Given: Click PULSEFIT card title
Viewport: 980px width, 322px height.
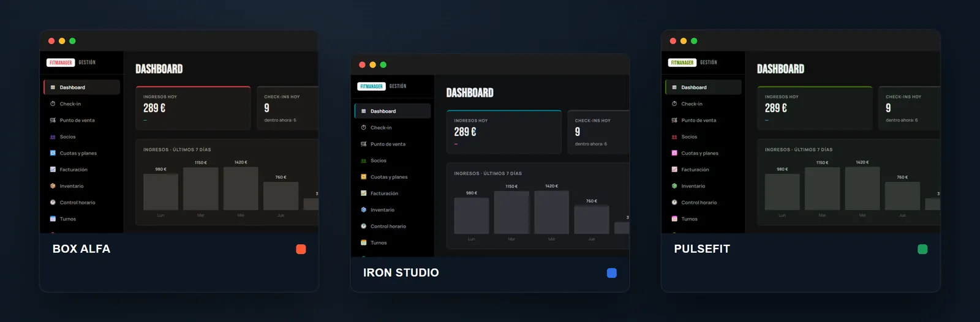Looking at the screenshot, I should pyautogui.click(x=702, y=249).
